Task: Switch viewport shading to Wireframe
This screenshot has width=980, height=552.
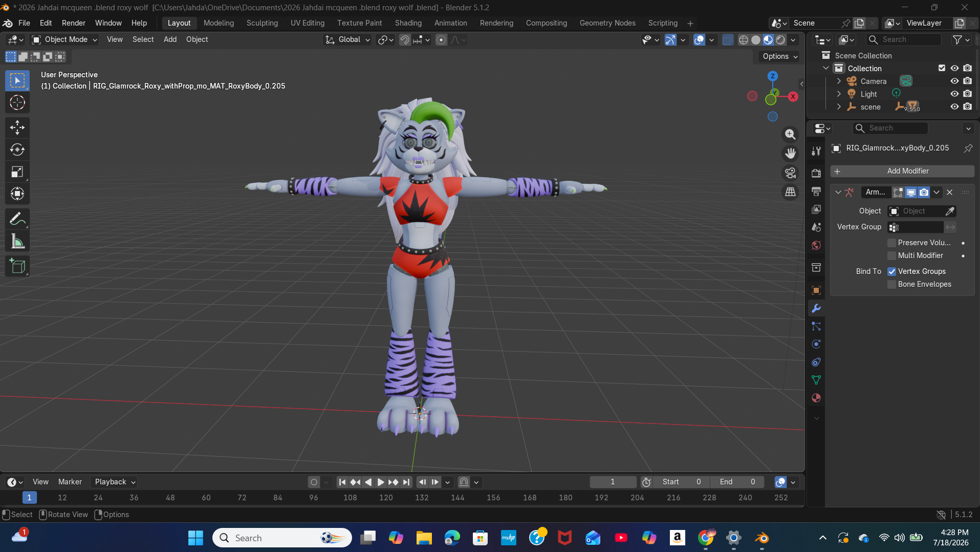Action: coord(744,40)
